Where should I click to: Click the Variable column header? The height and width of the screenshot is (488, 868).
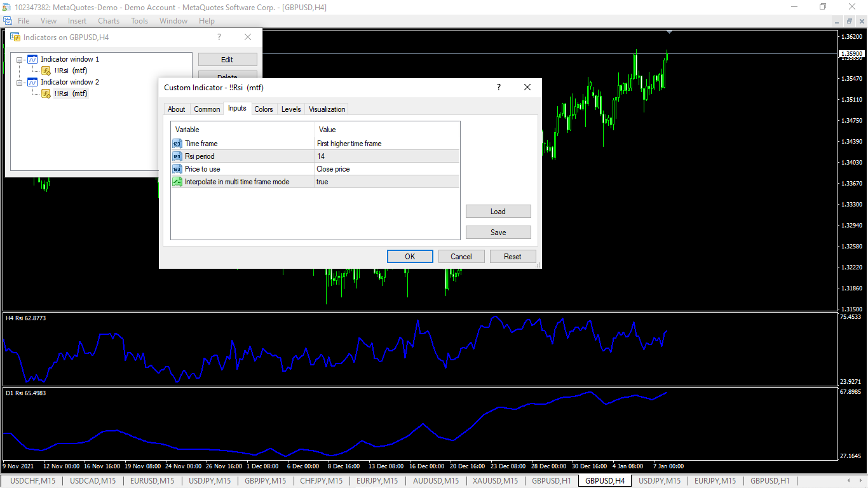coord(243,130)
